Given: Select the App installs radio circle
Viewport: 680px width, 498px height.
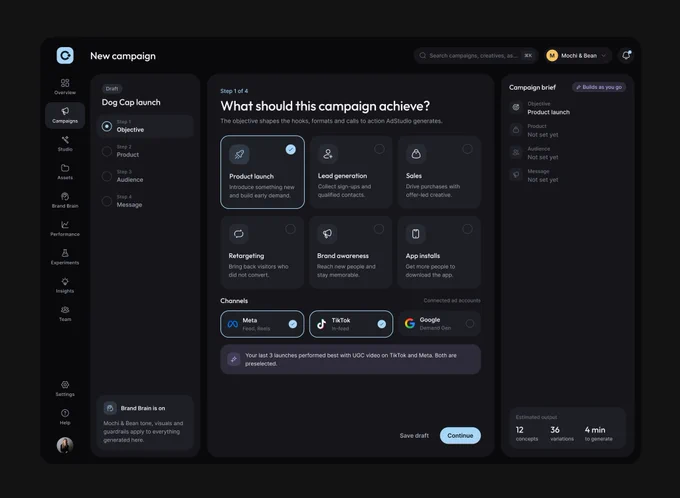Looking at the screenshot, I should (467, 229).
